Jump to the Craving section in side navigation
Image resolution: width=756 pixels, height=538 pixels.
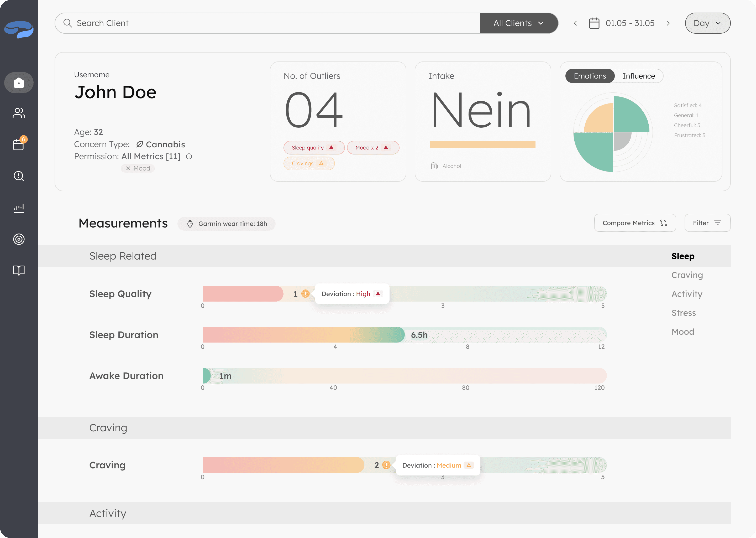[687, 275]
